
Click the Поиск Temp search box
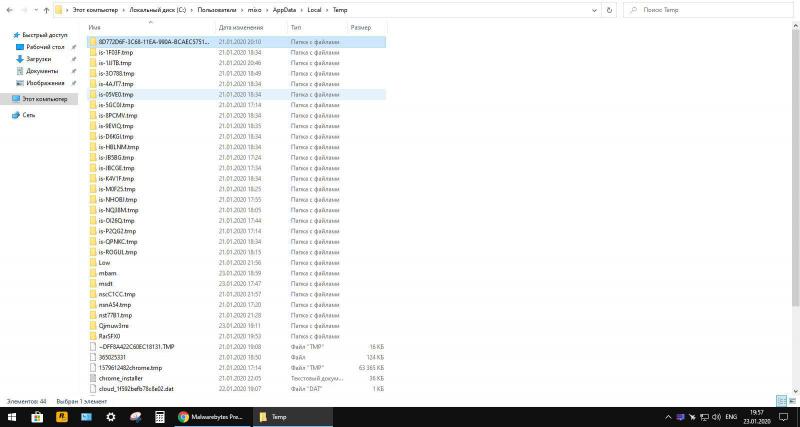pyautogui.click(x=710, y=9)
